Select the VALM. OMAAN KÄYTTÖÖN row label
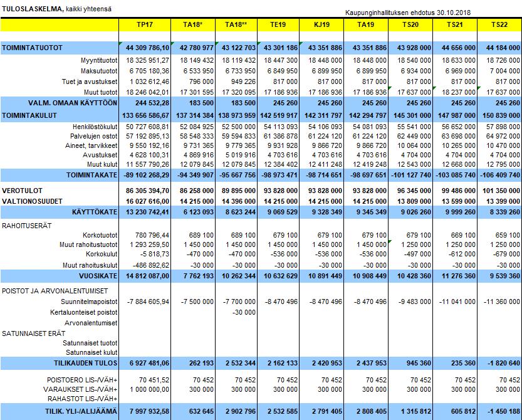Viewport: 522px width, 420px height. 73,103
